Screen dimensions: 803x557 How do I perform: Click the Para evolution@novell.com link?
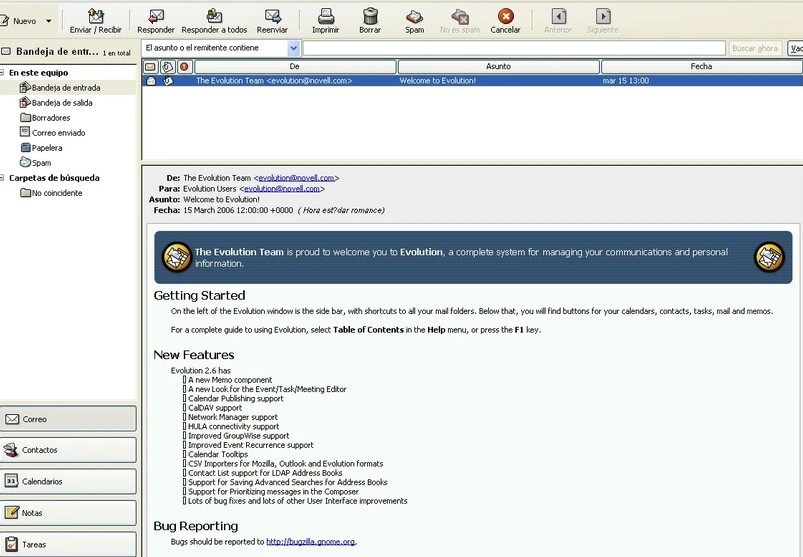coord(282,189)
